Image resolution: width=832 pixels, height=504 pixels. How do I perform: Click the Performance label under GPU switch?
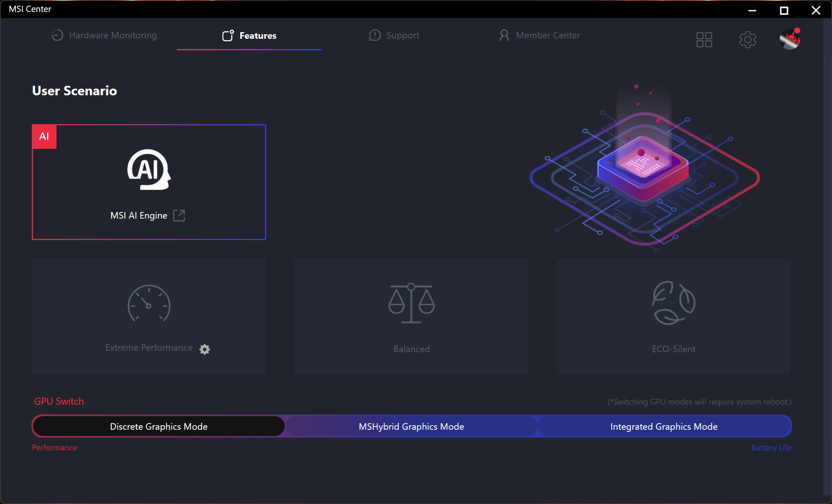[54, 447]
